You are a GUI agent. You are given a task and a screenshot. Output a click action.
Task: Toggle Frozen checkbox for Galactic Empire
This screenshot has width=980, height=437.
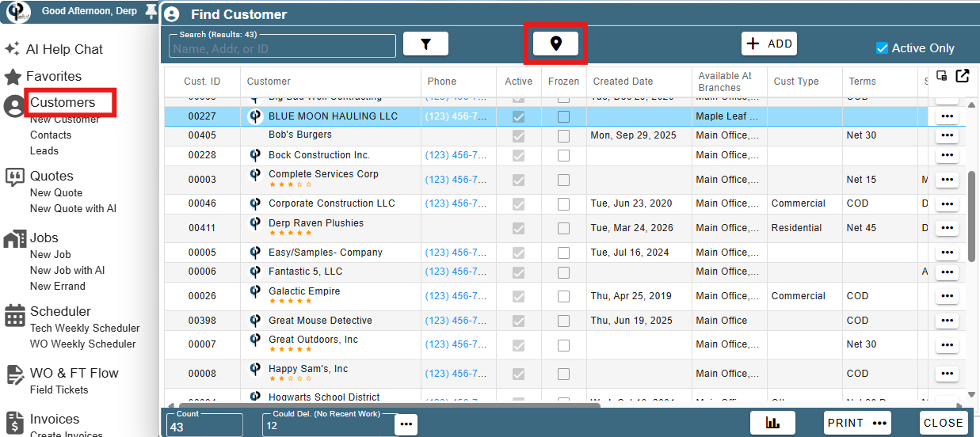[x=563, y=296]
